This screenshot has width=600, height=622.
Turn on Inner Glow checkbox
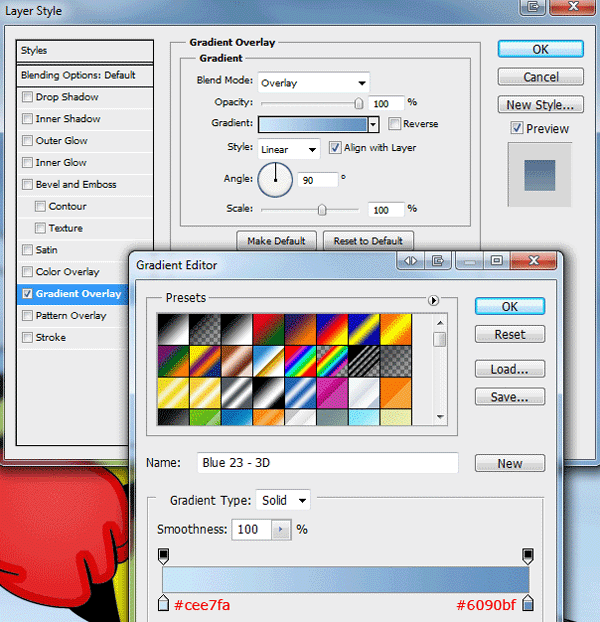(27, 162)
